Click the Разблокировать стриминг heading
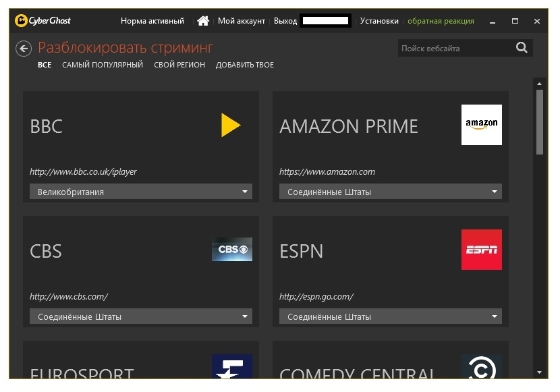This screenshot has width=560, height=392. (125, 47)
